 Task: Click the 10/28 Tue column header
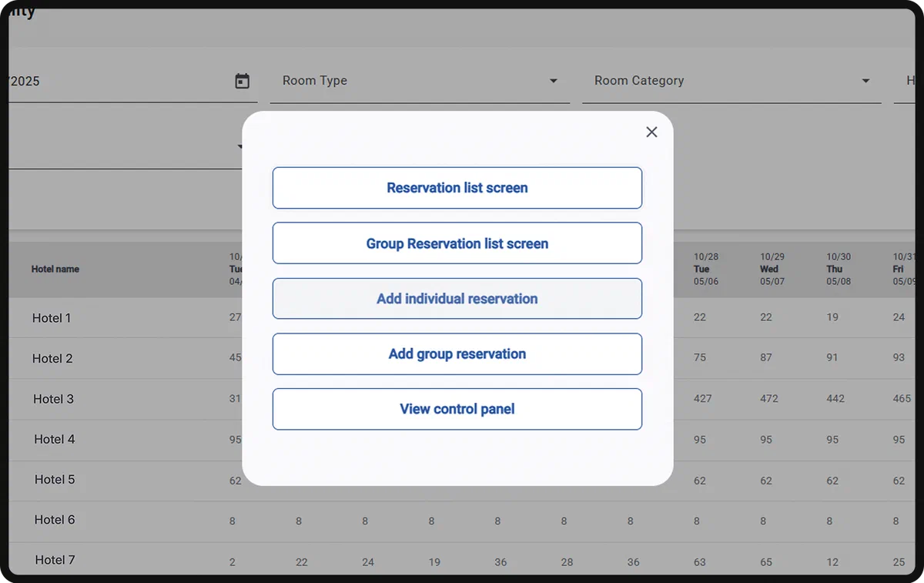point(706,270)
